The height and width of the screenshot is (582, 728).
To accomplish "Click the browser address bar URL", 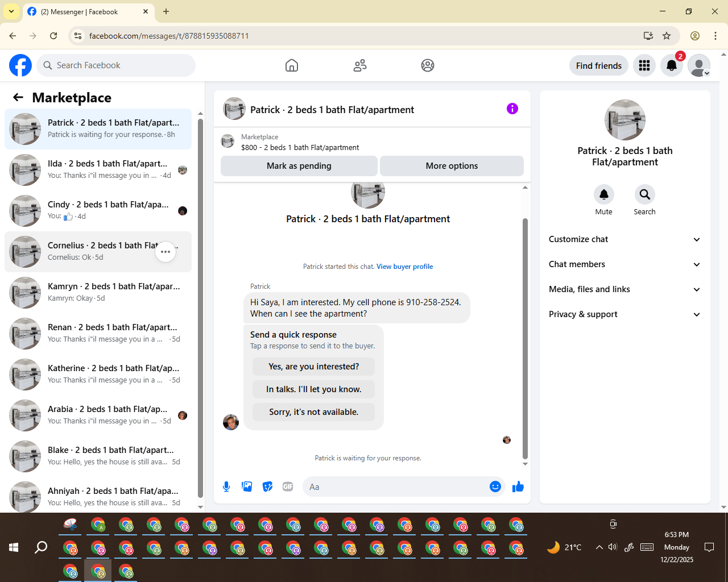I will pyautogui.click(x=169, y=36).
